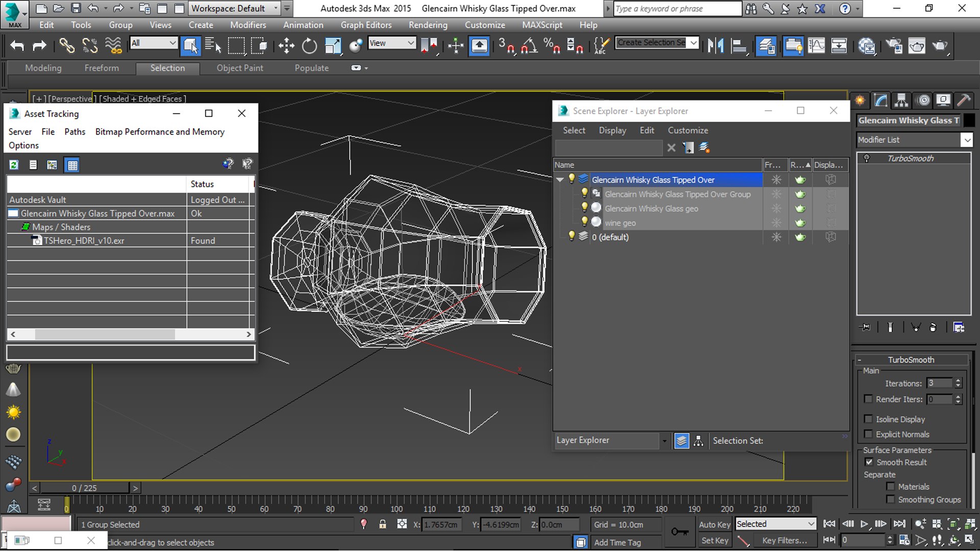
Task: Open the selection filter All dropdown
Action: [x=154, y=43]
